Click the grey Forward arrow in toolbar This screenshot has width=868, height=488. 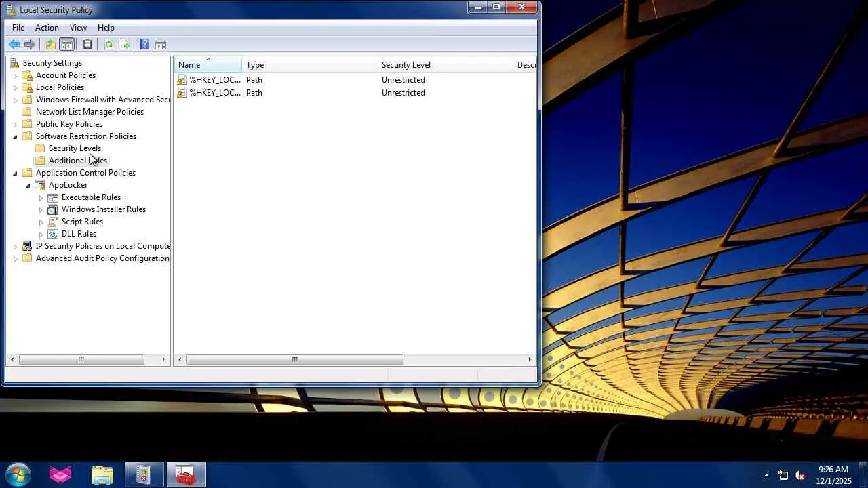point(30,45)
